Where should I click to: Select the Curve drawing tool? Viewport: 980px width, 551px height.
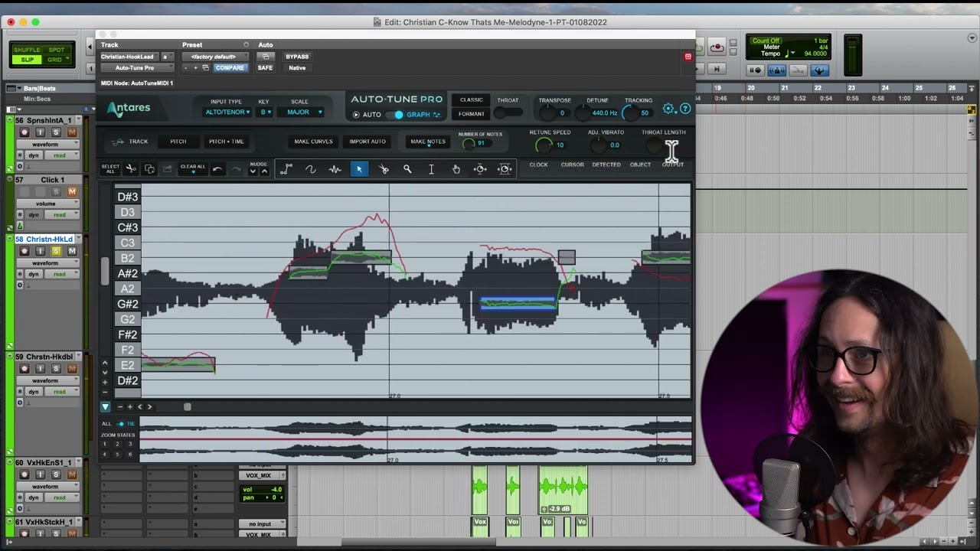310,169
